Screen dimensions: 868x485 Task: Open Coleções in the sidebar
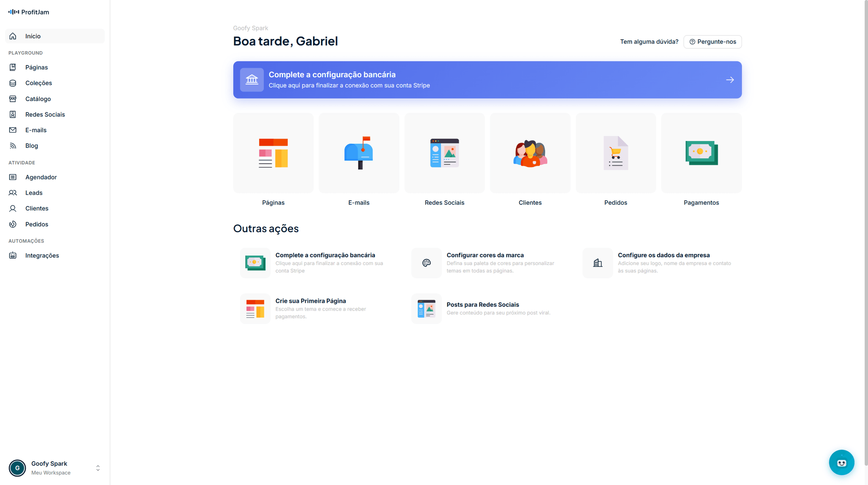tap(55, 83)
